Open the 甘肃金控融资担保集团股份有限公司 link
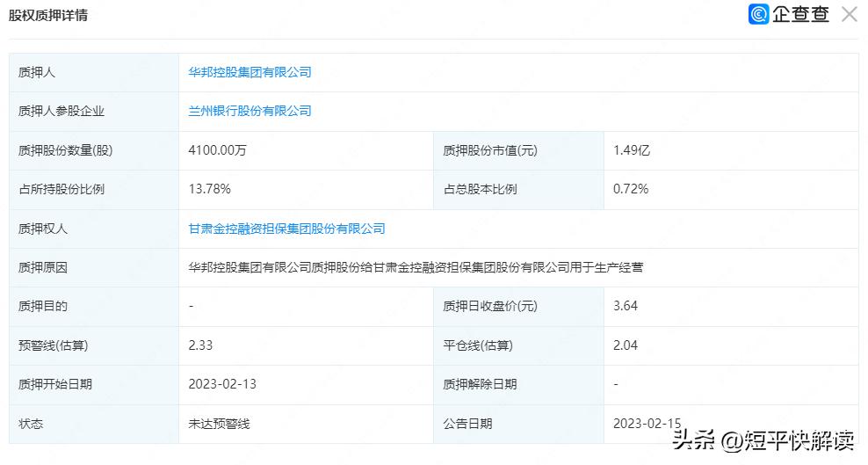868x465 pixels. 286,229
